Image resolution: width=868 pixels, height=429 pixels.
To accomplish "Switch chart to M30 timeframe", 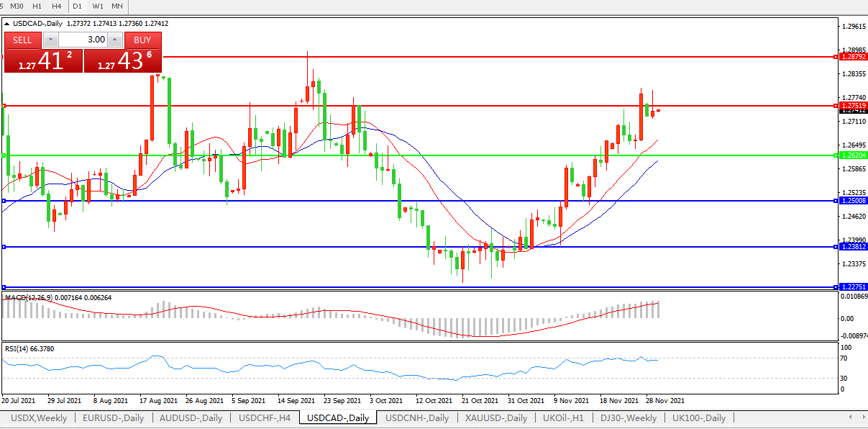I will [x=18, y=6].
